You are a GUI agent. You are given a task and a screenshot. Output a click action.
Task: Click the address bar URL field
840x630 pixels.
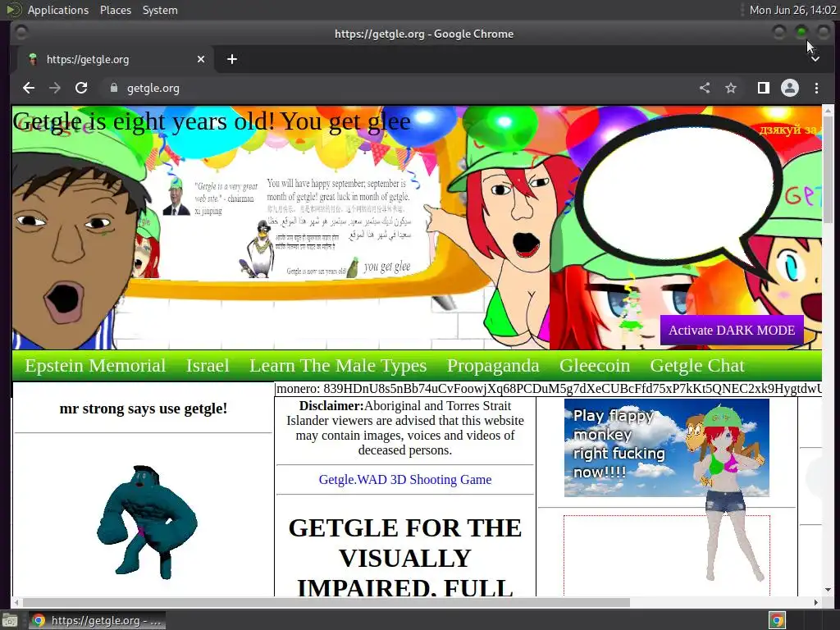(396, 88)
